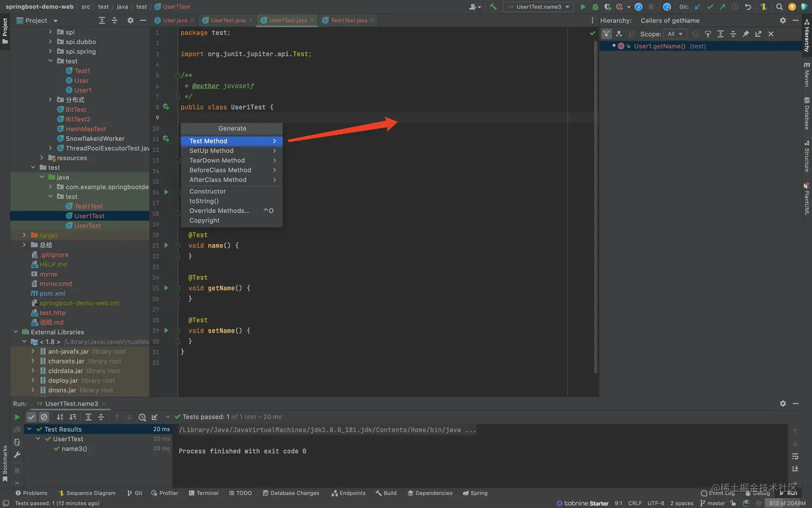Select TearDown Method in Generate menu
Viewport: 812px width, 508px height.
[231, 160]
